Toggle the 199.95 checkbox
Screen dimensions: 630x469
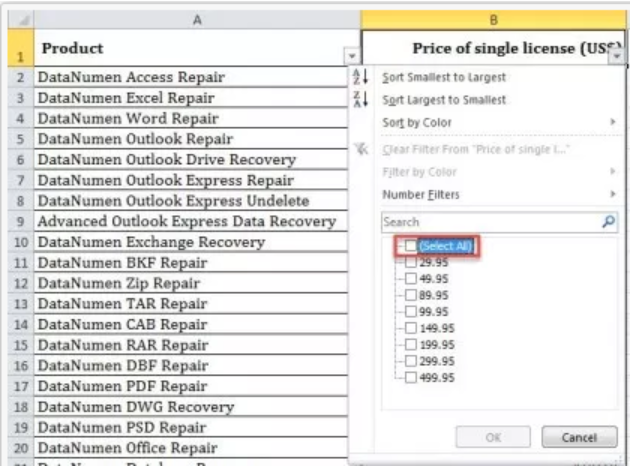click(x=411, y=344)
